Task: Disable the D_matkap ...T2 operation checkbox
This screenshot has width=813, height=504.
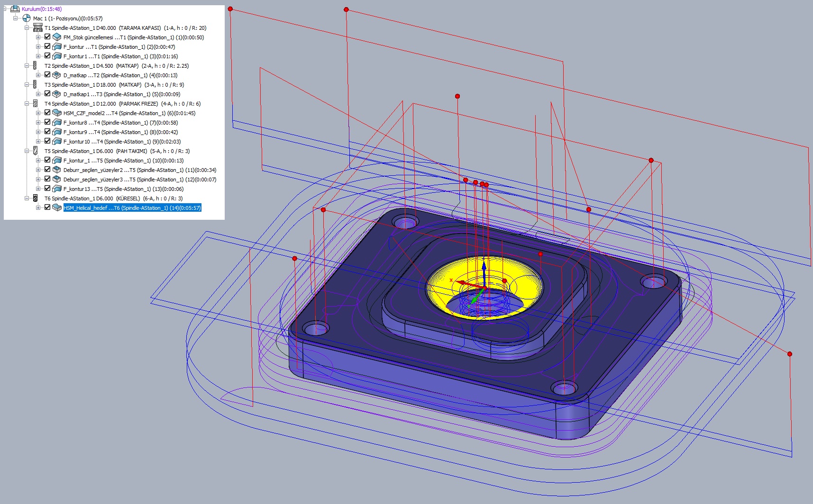Action: coord(47,75)
